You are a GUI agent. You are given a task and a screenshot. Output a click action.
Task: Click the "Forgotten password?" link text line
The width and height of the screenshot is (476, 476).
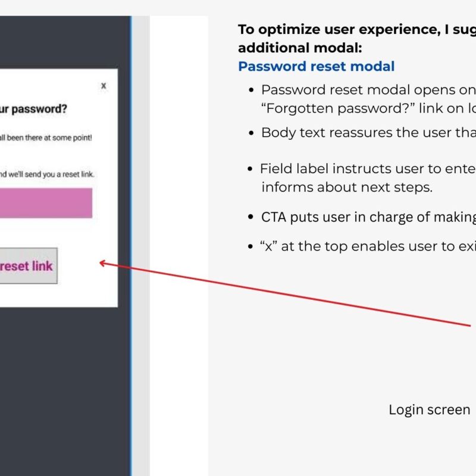click(x=368, y=109)
